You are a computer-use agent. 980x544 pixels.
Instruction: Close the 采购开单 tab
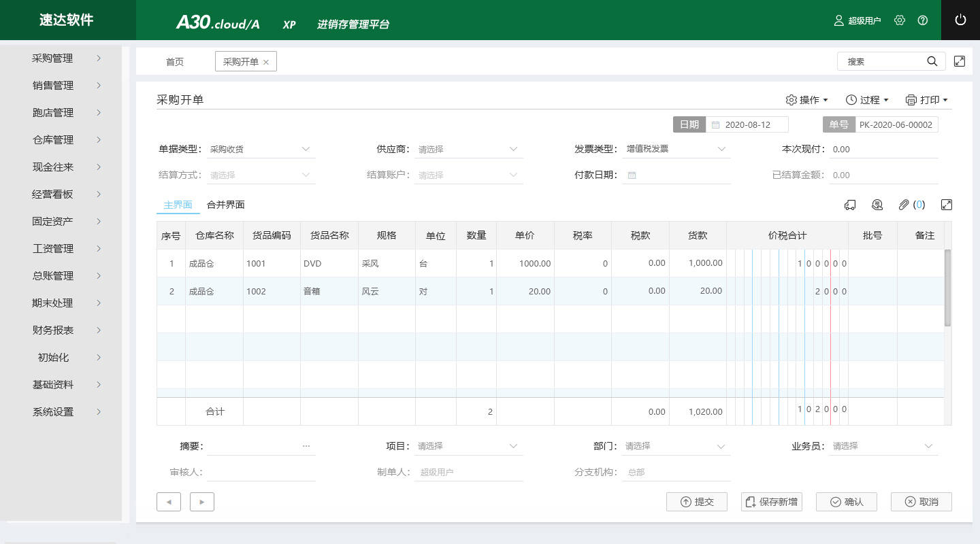[x=267, y=61]
